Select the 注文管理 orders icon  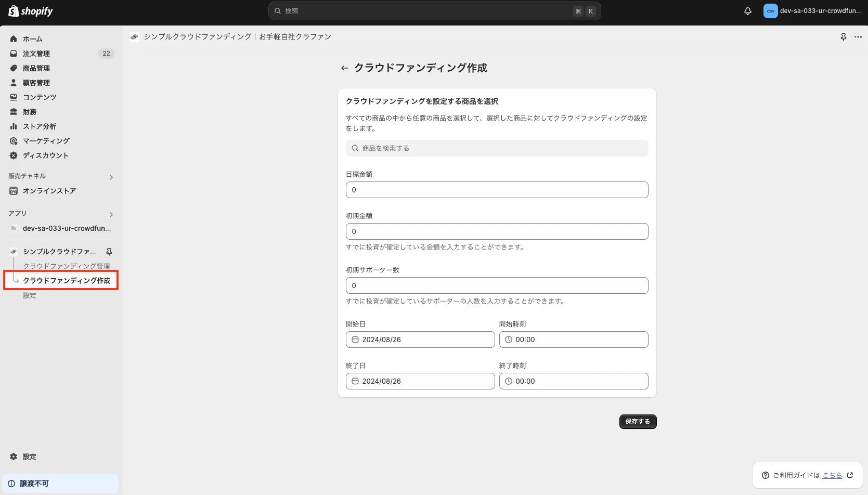click(x=14, y=53)
